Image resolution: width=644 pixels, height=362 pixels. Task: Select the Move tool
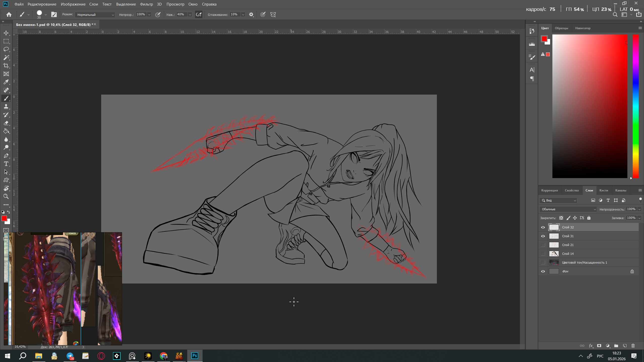[6, 33]
